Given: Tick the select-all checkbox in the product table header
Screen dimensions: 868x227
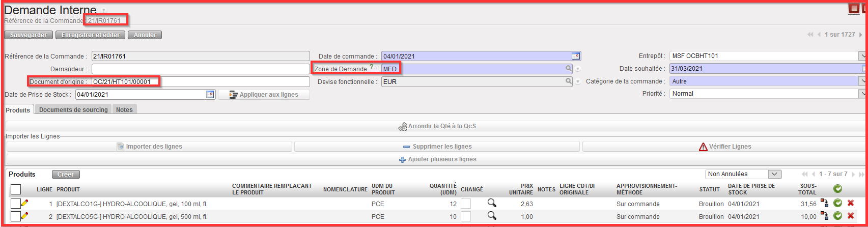Looking at the screenshot, I should (x=16, y=189).
